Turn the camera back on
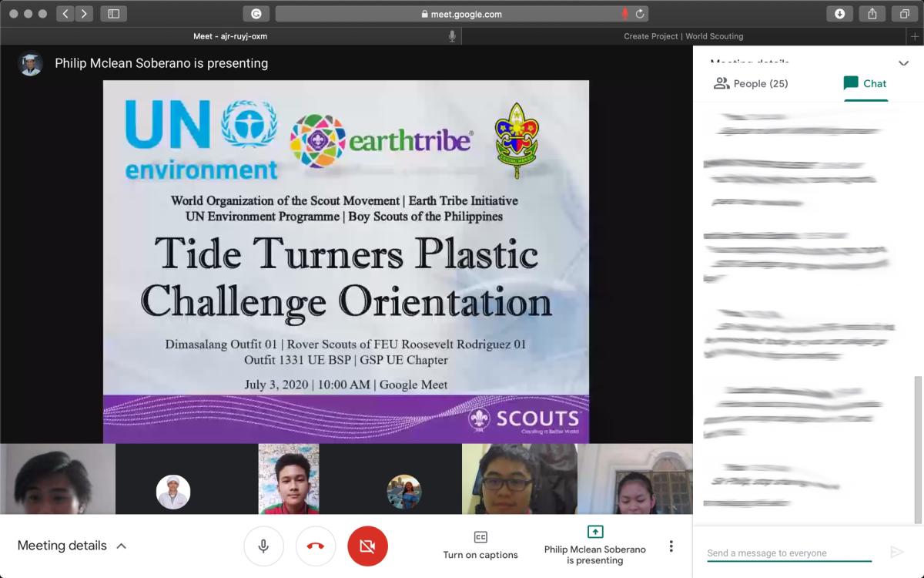Image resolution: width=924 pixels, height=578 pixels. point(367,546)
